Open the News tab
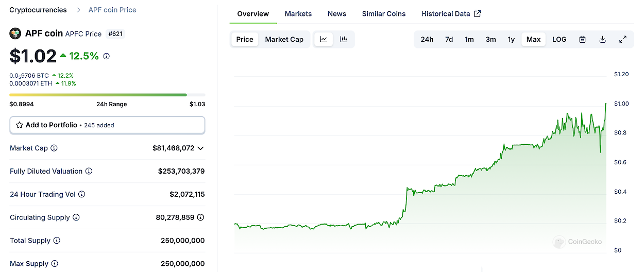 point(337,14)
